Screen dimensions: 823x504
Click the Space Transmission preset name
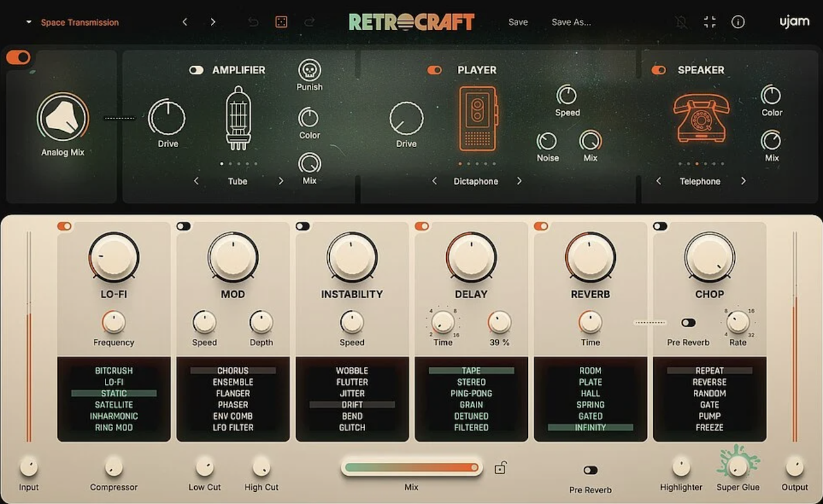point(80,22)
